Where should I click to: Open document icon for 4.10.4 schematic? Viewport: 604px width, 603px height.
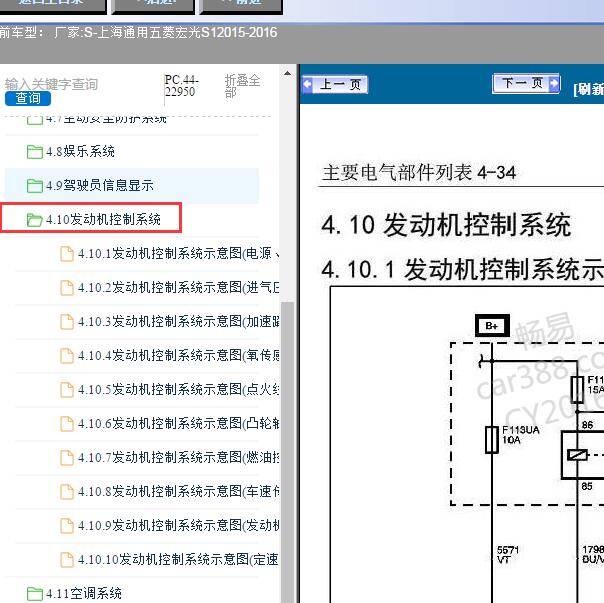coord(67,356)
